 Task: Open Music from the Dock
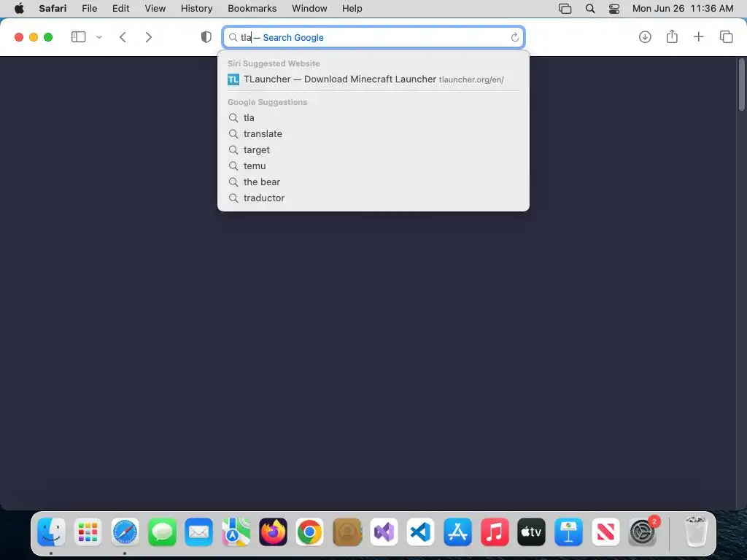[x=495, y=532]
